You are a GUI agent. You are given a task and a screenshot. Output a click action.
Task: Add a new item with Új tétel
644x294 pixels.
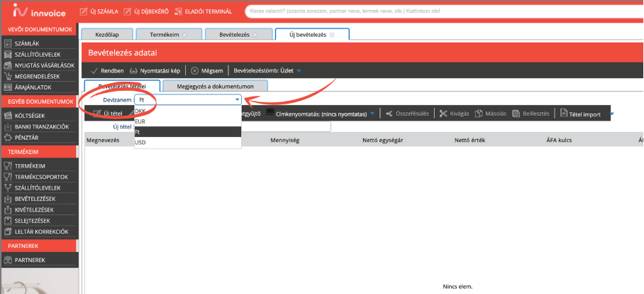110,114
